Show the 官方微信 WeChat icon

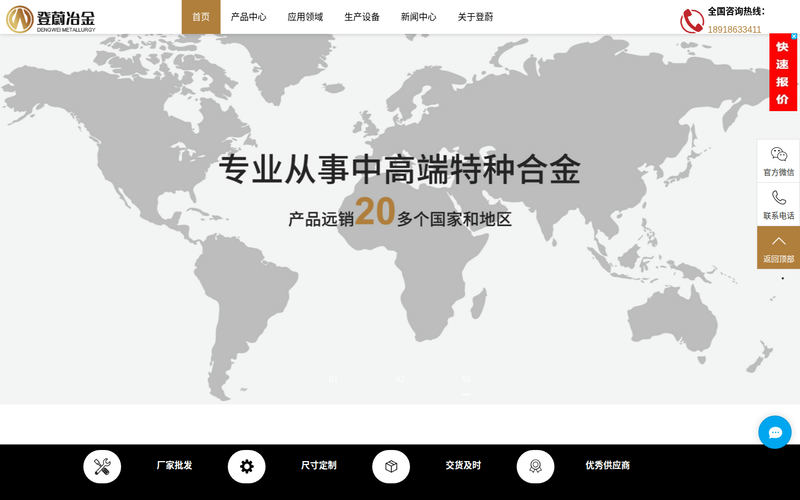[779, 154]
